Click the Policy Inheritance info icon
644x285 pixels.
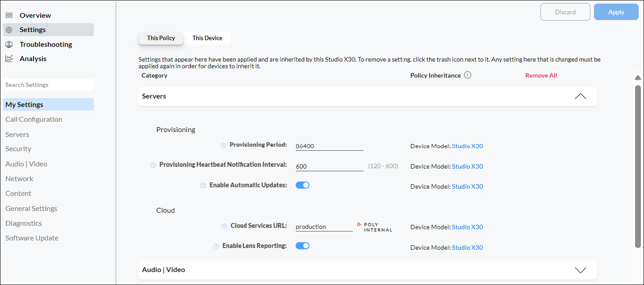467,75
